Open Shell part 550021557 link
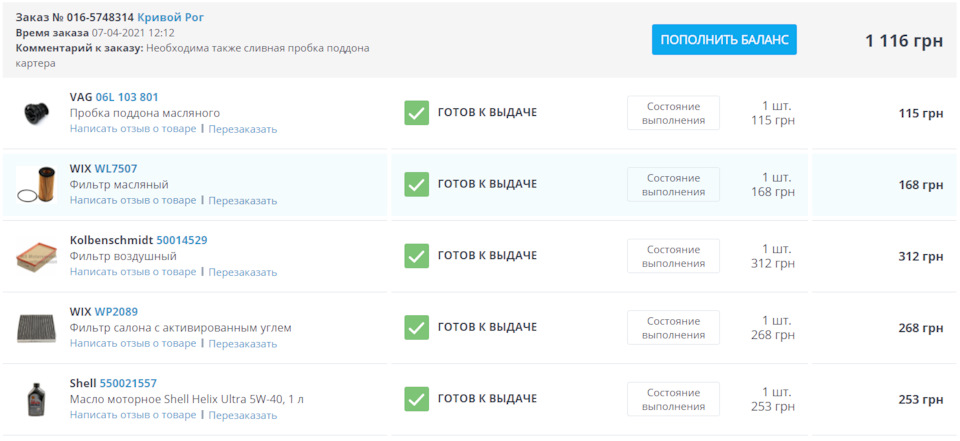Screen dimensions: 960x441 [x=128, y=383]
